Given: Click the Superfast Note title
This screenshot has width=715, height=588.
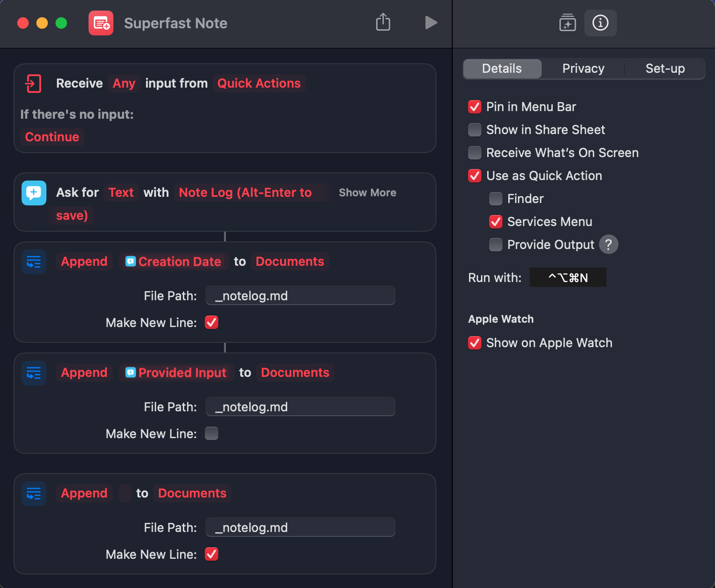Looking at the screenshot, I should (176, 23).
